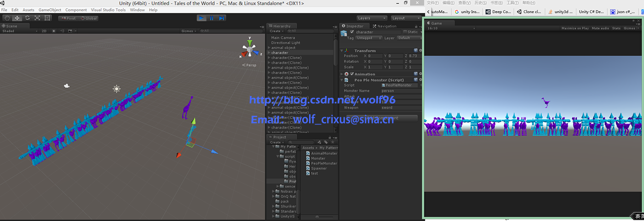
Task: Click the Weapon field sword
Action: (x=401, y=108)
